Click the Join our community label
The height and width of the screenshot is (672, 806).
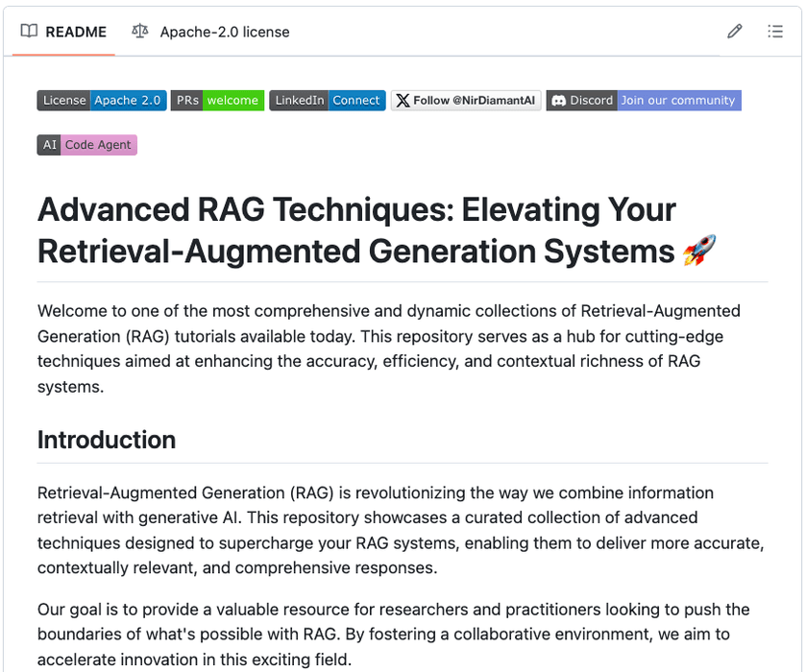pyautogui.click(x=678, y=101)
